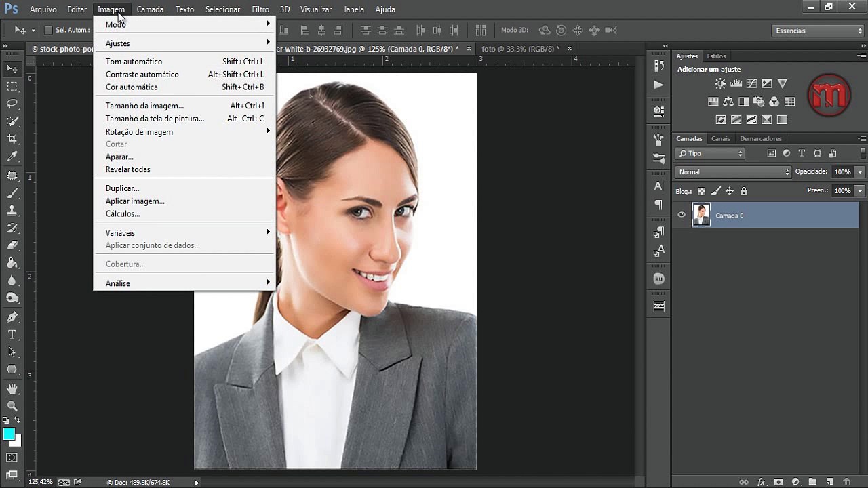This screenshot has height=488, width=868.
Task: Switch to the Demarcadores tab
Action: pos(761,139)
